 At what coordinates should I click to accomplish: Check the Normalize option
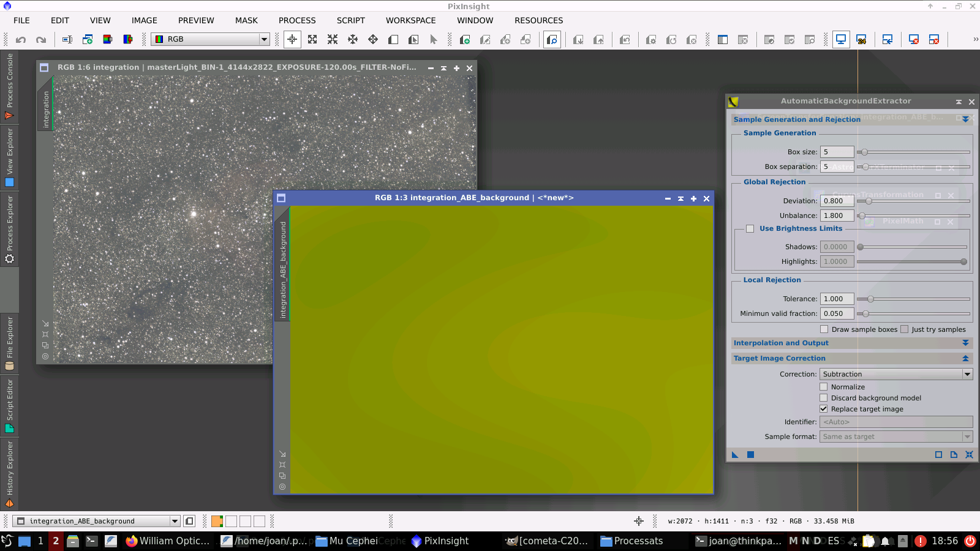click(x=824, y=387)
